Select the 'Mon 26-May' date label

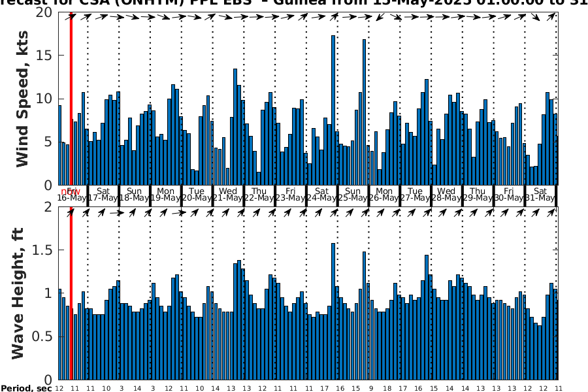pyautogui.click(x=384, y=194)
